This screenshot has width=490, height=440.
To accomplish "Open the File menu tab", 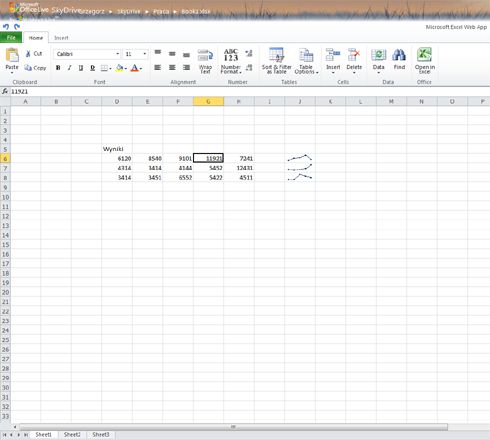I will click(11, 38).
